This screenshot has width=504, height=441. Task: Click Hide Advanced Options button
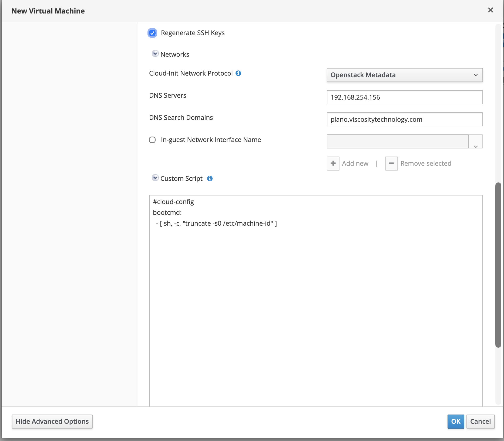point(52,422)
